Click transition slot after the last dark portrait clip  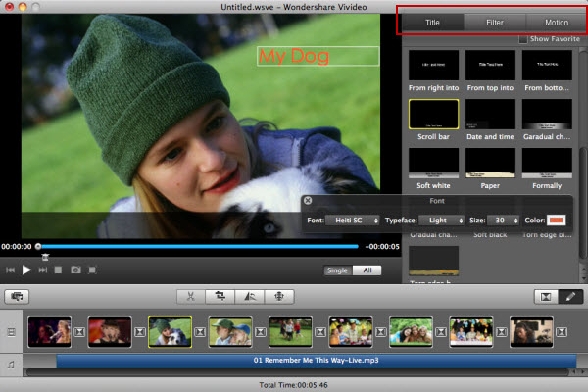coord(562,332)
